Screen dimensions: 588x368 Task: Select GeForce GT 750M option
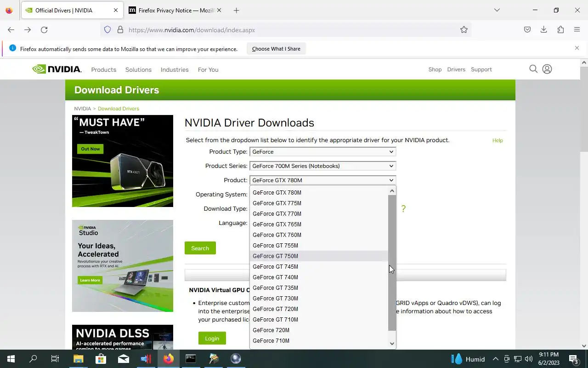click(319, 256)
